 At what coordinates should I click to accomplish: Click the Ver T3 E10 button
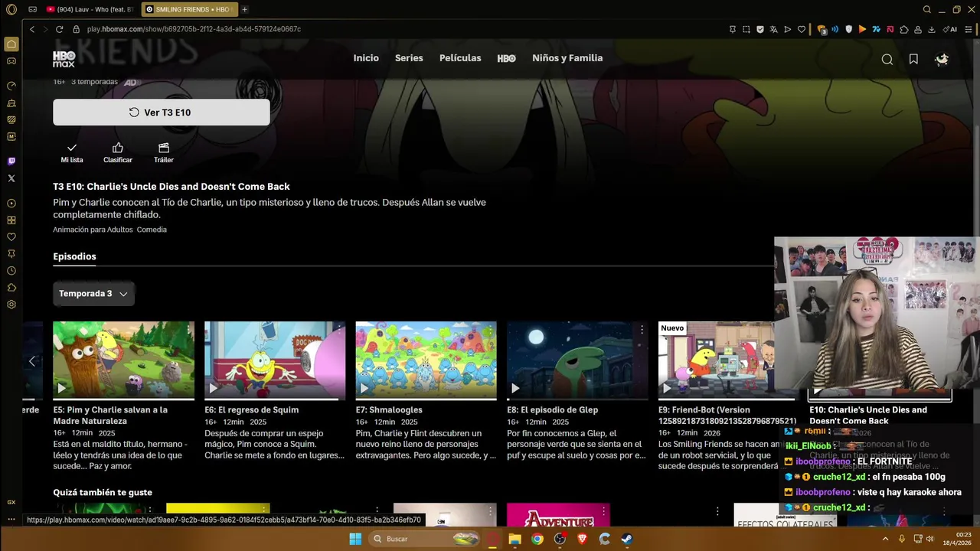(x=162, y=112)
